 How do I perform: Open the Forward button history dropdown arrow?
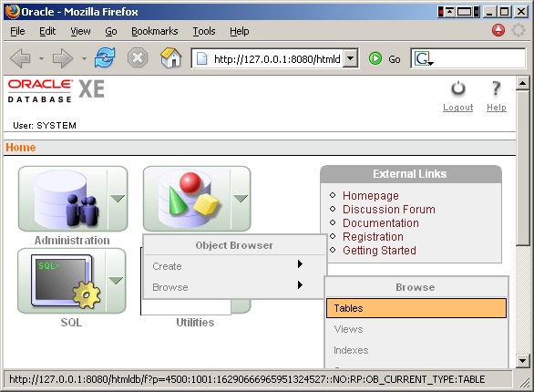84,58
